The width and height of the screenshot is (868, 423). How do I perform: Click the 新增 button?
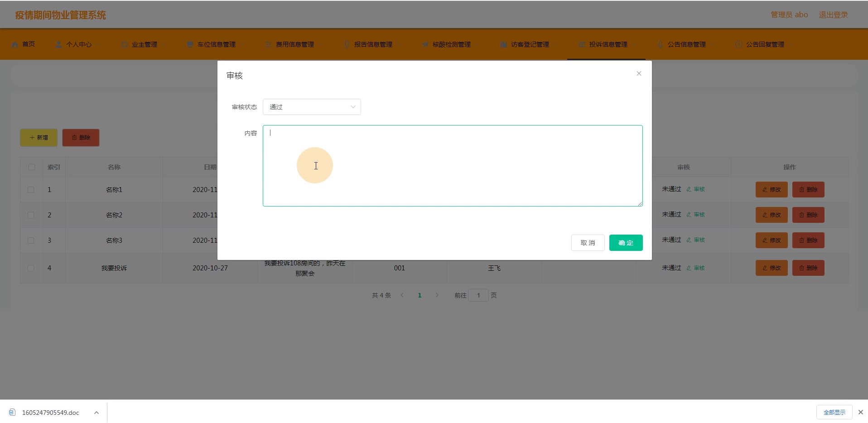[x=39, y=138]
